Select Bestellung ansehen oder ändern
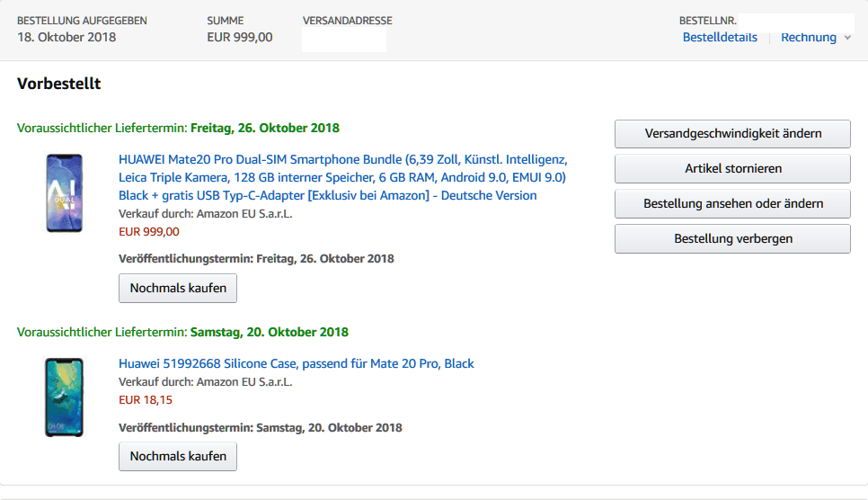Viewport: 868px width, 500px height. (732, 203)
